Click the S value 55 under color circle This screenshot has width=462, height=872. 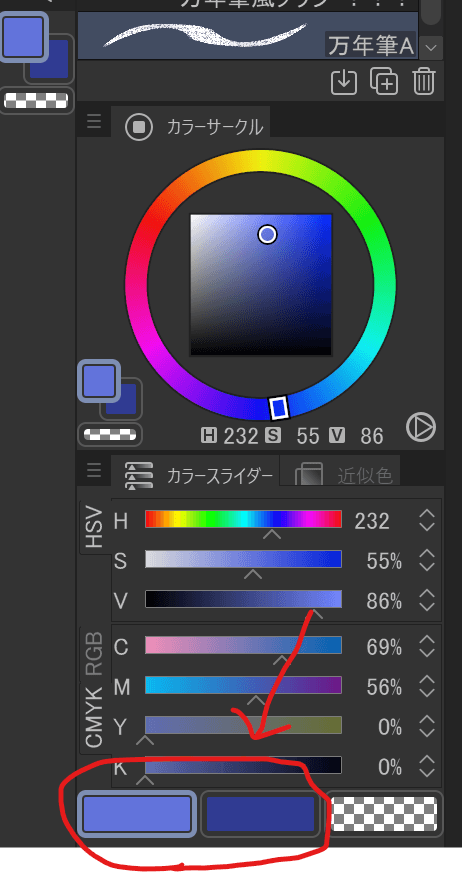click(307, 437)
